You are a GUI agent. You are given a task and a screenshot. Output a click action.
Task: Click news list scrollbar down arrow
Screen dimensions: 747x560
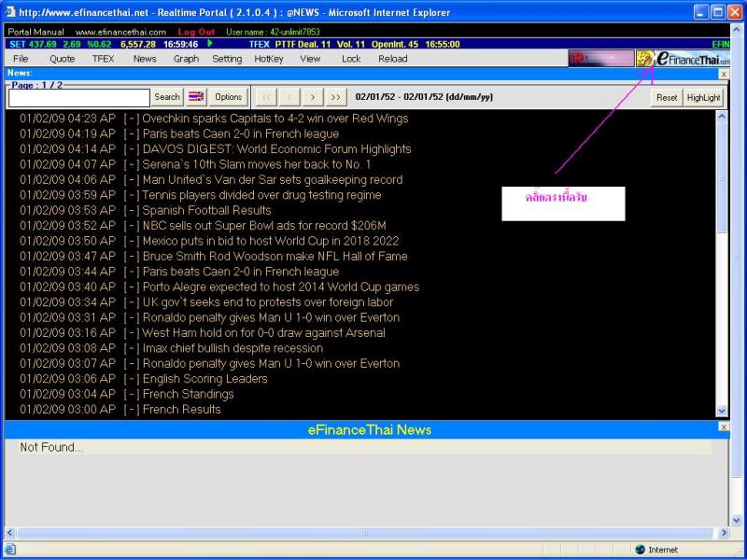[722, 411]
